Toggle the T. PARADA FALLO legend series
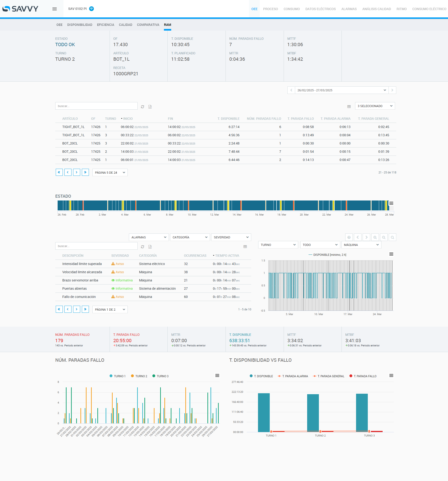 365,376
